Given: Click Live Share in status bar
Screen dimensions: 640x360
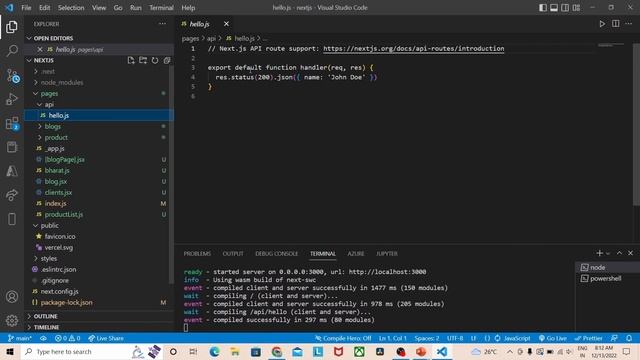Looking at the screenshot, I should pos(106,338).
